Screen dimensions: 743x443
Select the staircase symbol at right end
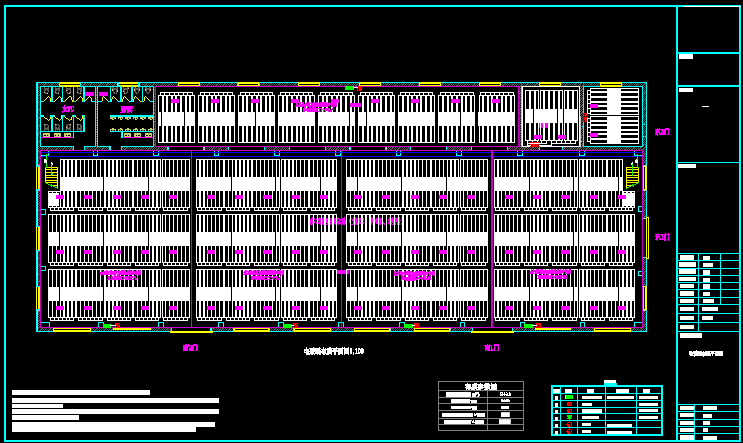(631, 175)
